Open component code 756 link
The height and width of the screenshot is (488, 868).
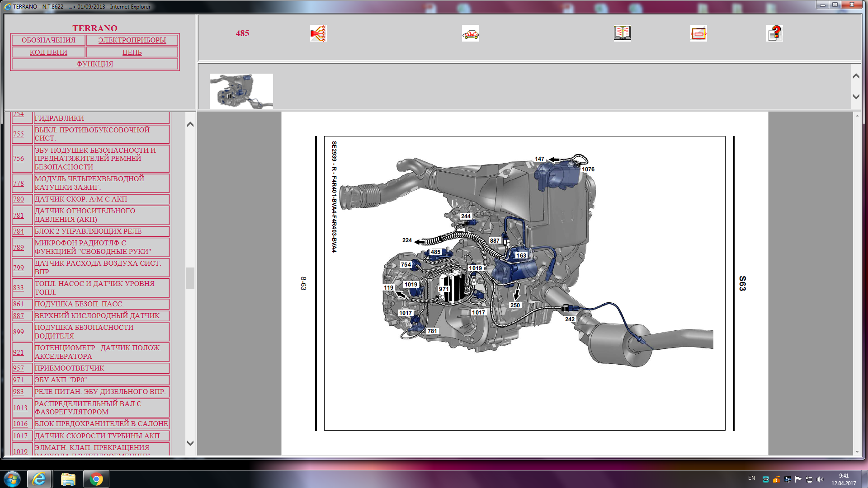pos(19,159)
